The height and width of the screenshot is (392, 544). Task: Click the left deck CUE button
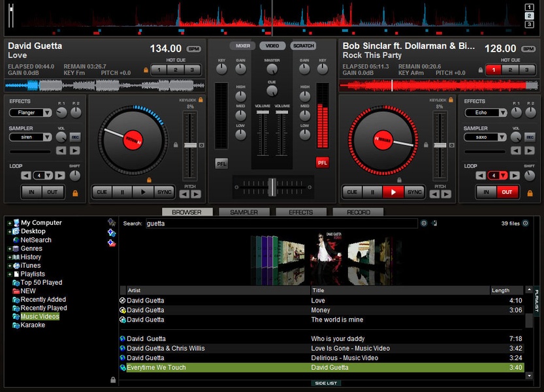pyautogui.click(x=102, y=192)
